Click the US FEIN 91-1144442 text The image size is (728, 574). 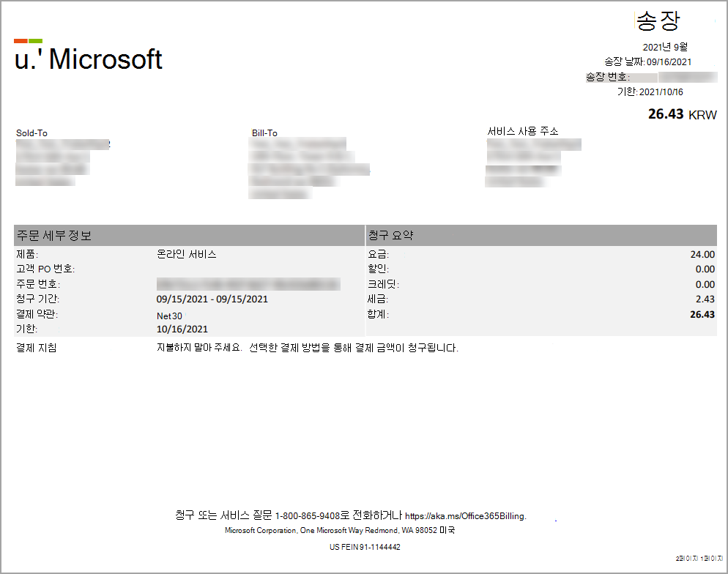365,547
